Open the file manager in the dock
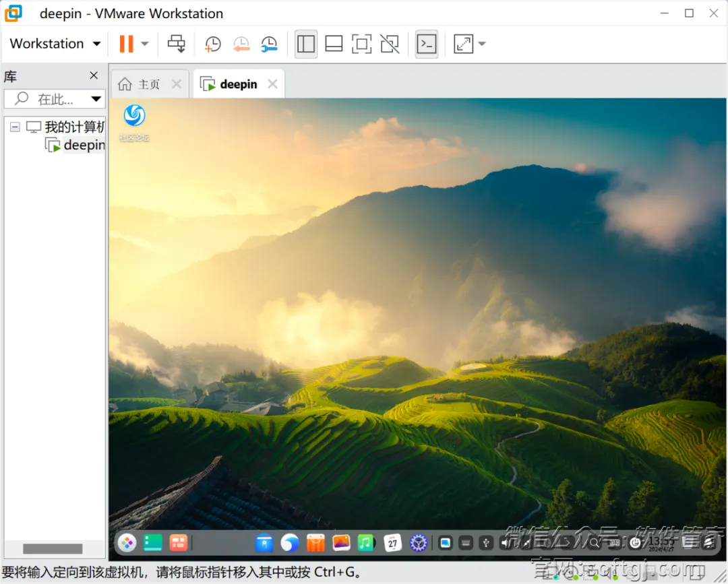The width and height of the screenshot is (728, 584). point(264,543)
